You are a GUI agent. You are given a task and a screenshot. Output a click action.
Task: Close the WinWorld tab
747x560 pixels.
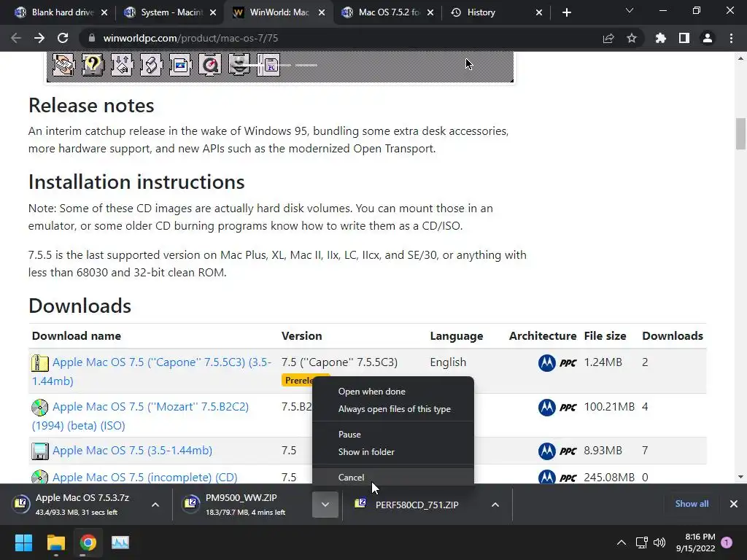(x=322, y=12)
